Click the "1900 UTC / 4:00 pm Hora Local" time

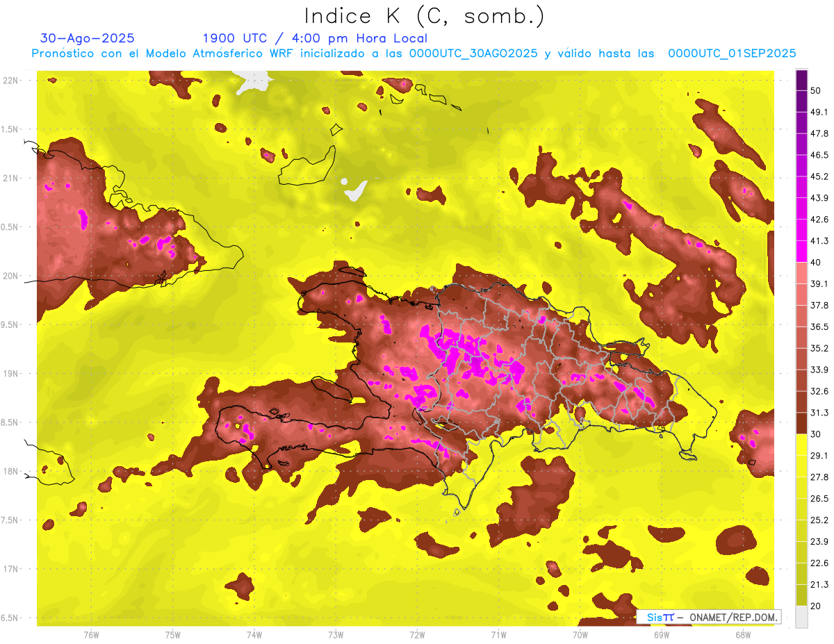click(315, 38)
